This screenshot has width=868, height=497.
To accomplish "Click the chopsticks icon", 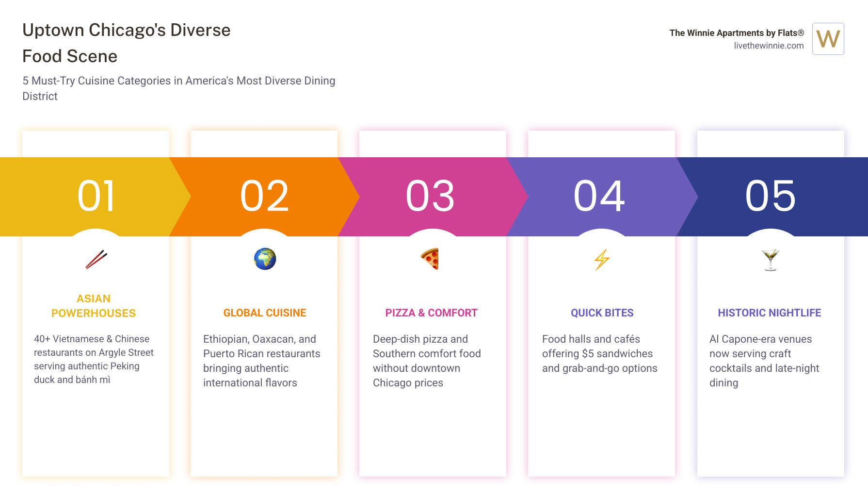I will pyautogui.click(x=96, y=259).
